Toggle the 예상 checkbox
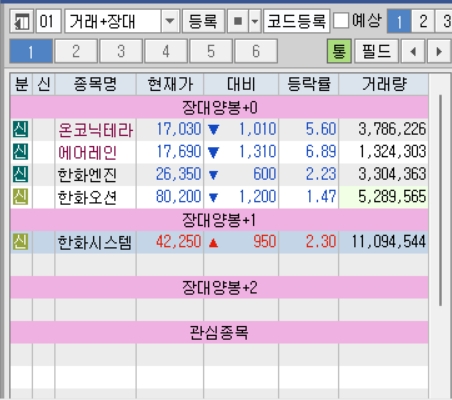 click(341, 21)
